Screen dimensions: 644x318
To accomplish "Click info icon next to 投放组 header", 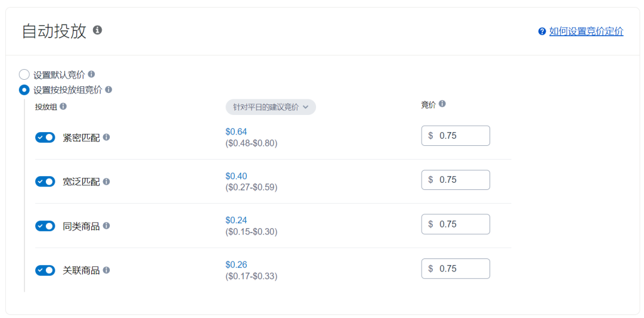I will [63, 106].
